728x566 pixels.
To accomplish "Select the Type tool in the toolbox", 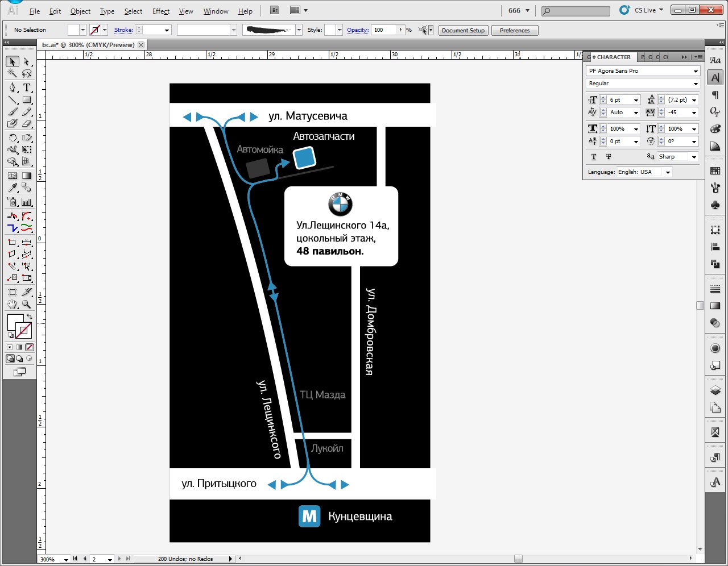I will (27, 88).
